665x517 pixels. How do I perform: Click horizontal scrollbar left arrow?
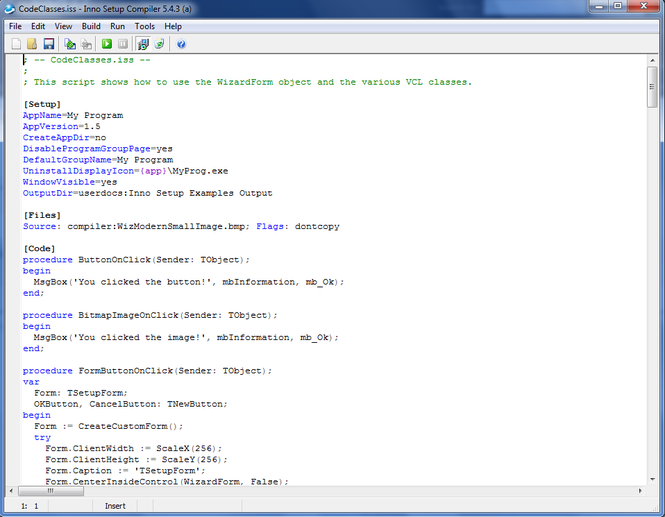(x=11, y=491)
